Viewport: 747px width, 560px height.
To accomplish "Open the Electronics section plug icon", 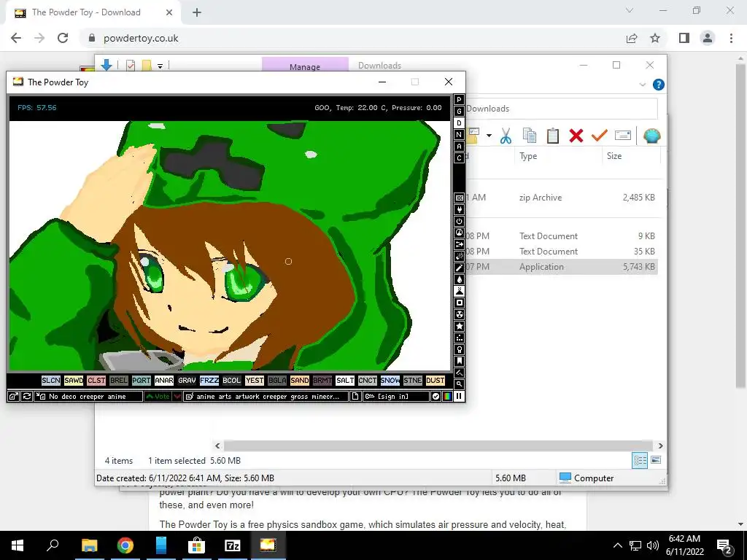I will pos(460,209).
